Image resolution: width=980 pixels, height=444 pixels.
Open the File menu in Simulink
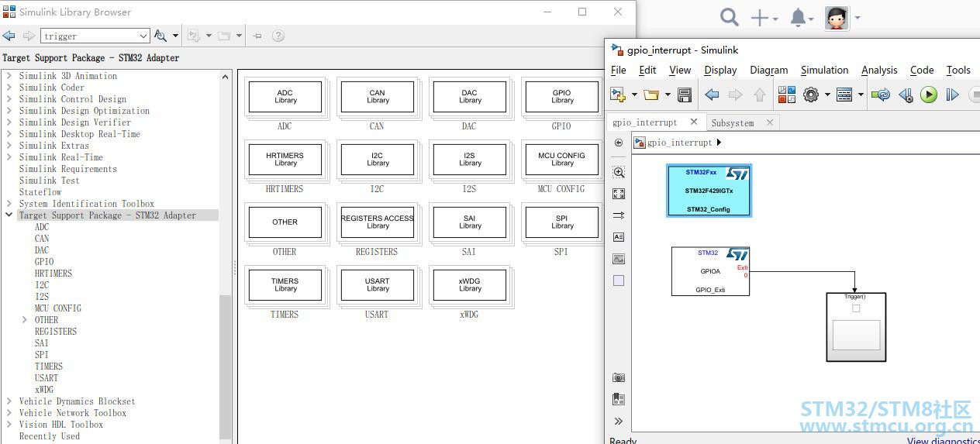pos(619,70)
